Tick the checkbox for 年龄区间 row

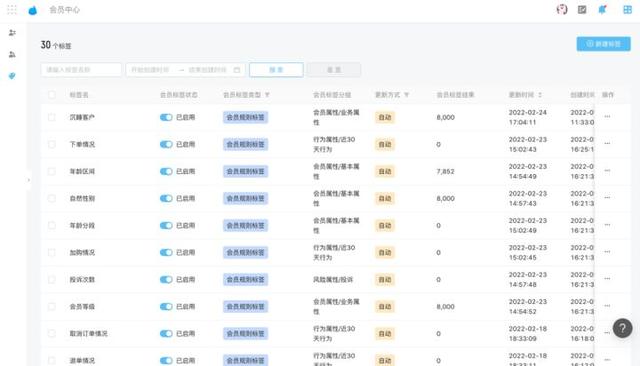point(52,171)
